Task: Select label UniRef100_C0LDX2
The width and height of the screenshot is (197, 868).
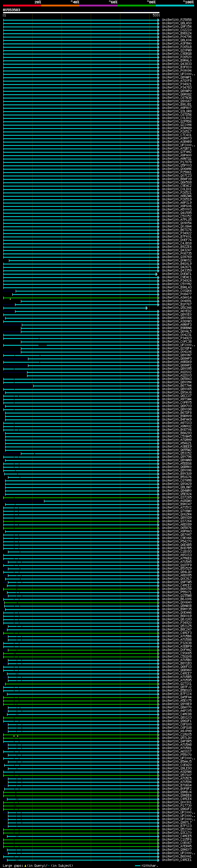Action: (176, 118)
